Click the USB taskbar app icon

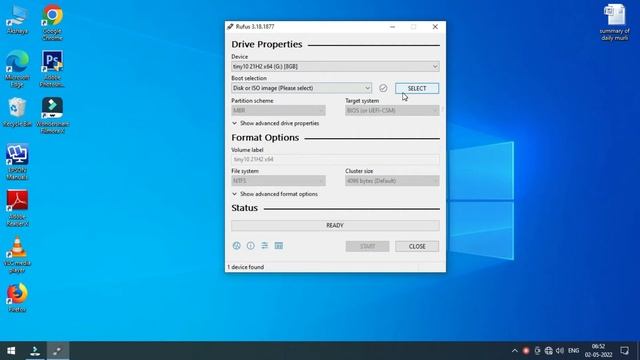[35, 351]
